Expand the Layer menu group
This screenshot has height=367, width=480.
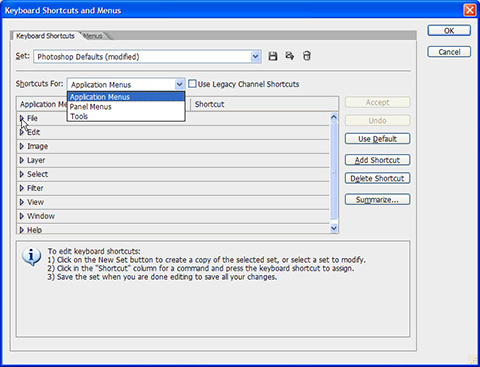click(22, 160)
